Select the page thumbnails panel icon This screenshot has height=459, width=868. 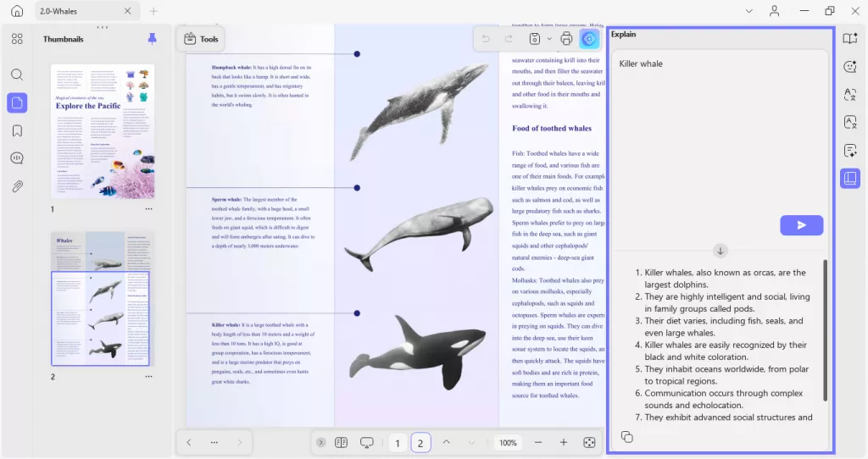[x=17, y=102]
